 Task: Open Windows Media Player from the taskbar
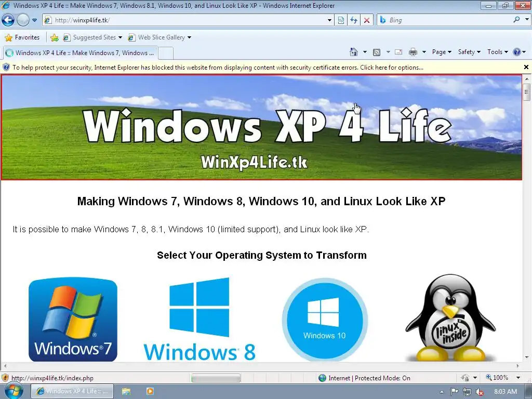(x=150, y=391)
